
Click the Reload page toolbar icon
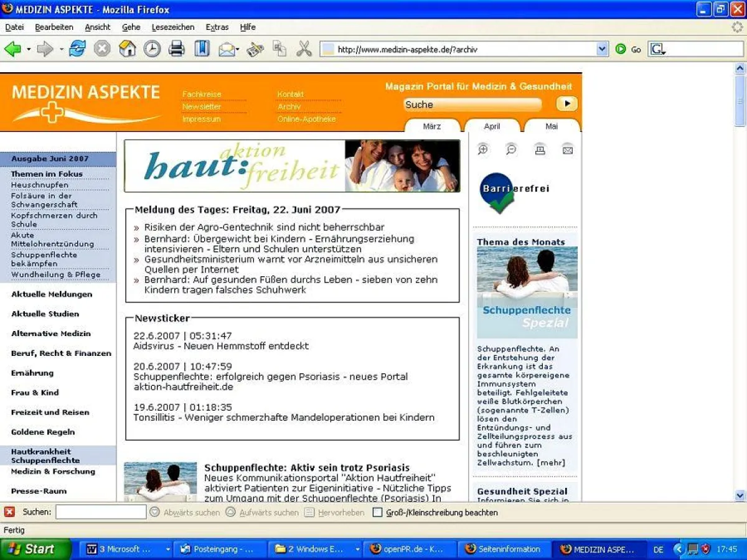pyautogui.click(x=77, y=49)
